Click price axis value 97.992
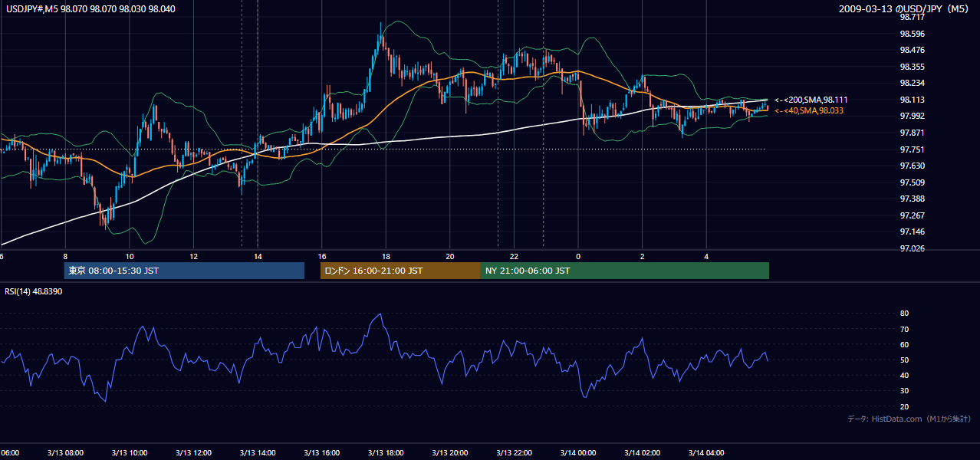Screen dimensions: 980x460 (912, 117)
